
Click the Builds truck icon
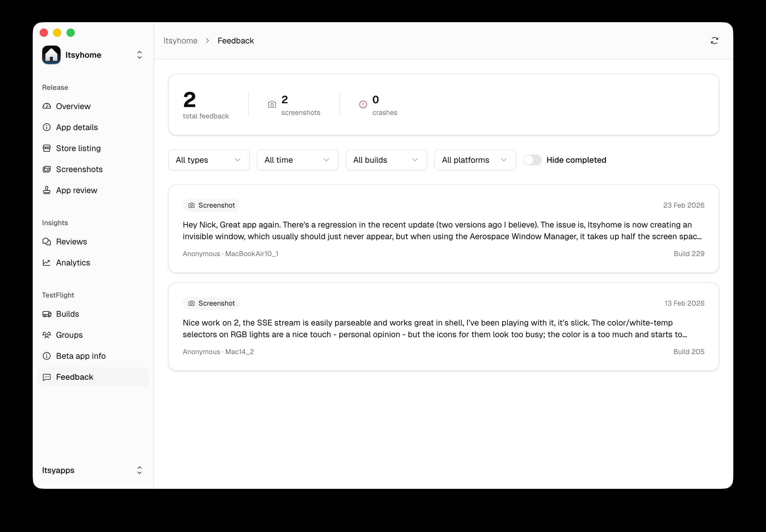(x=47, y=314)
